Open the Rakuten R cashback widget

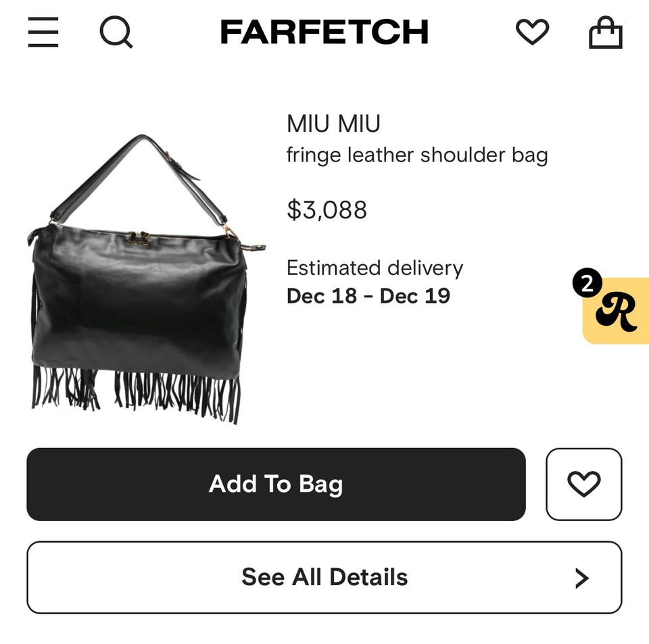point(617,311)
